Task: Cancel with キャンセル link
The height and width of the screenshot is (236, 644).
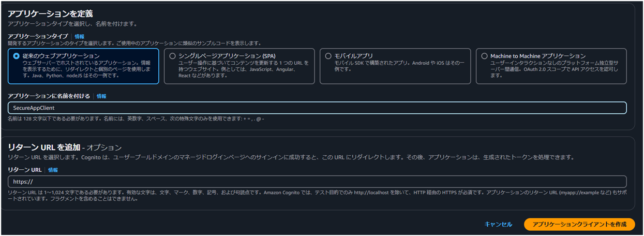Action: (498, 224)
